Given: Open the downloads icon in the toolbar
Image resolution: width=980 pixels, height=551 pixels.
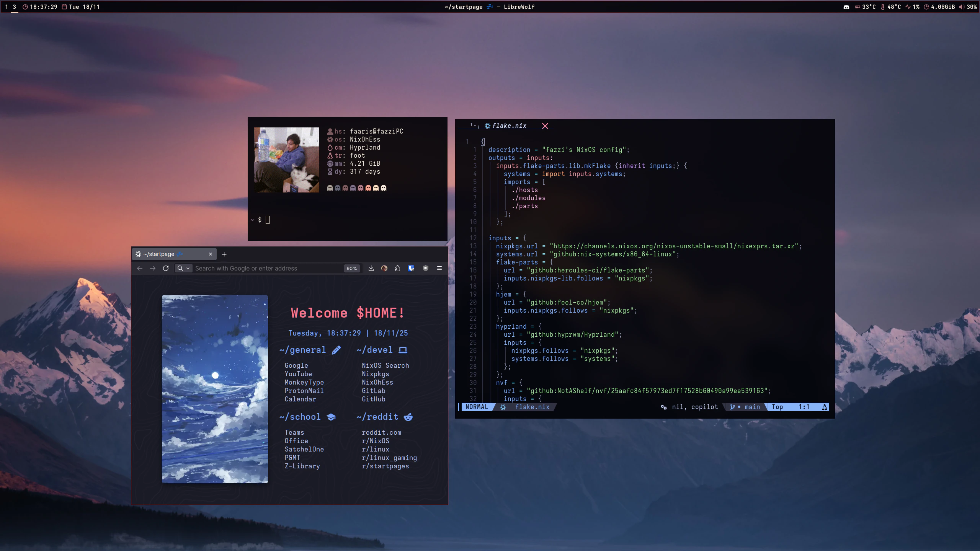Looking at the screenshot, I should point(370,268).
